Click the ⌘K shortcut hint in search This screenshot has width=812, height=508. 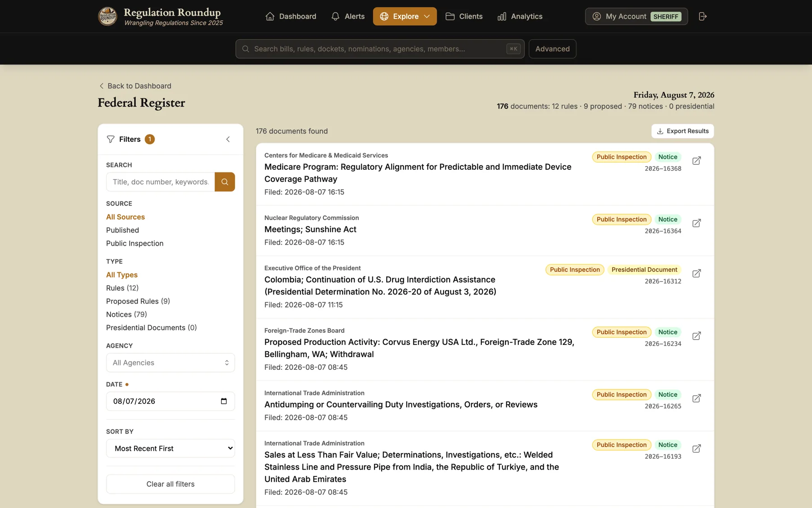coord(513,49)
